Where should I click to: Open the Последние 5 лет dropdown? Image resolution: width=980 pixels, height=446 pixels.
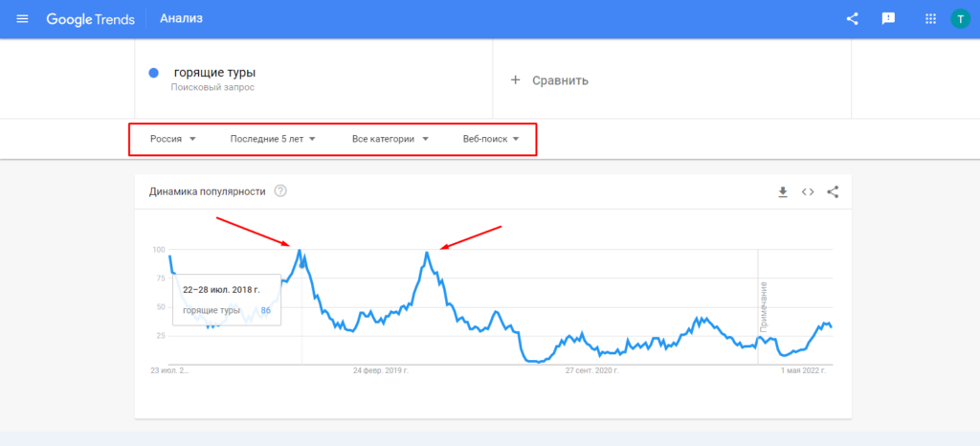pyautogui.click(x=273, y=139)
